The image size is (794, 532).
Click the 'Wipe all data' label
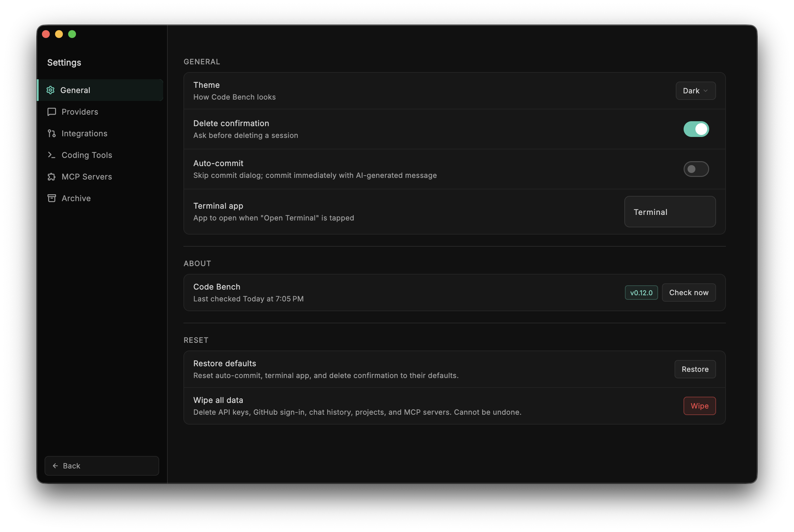pos(218,400)
